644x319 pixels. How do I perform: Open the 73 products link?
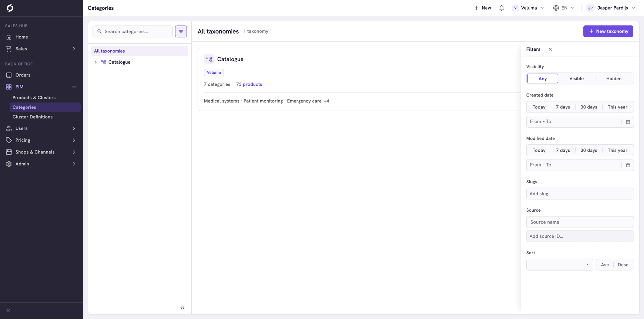[x=249, y=84]
